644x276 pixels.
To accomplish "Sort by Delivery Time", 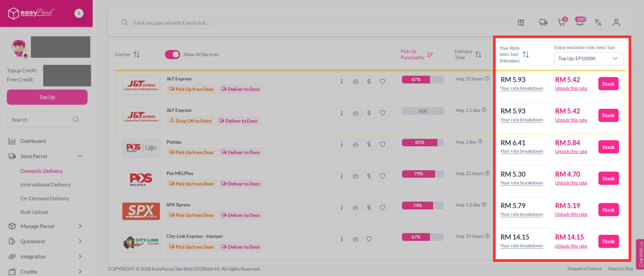I will point(478,55).
